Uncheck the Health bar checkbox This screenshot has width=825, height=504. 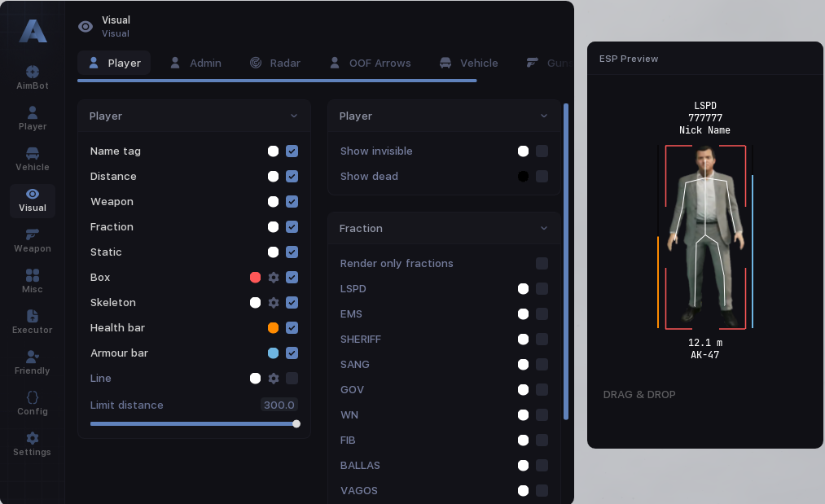click(x=292, y=328)
